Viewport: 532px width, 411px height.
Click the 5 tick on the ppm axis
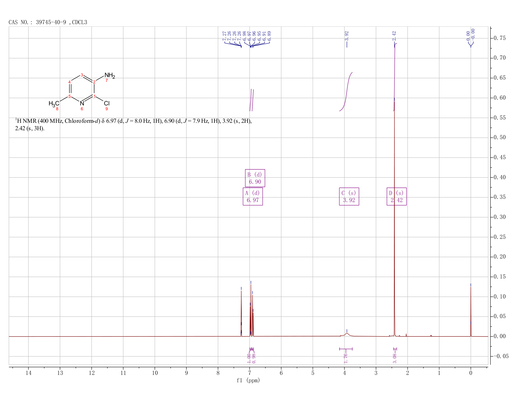pos(313,373)
